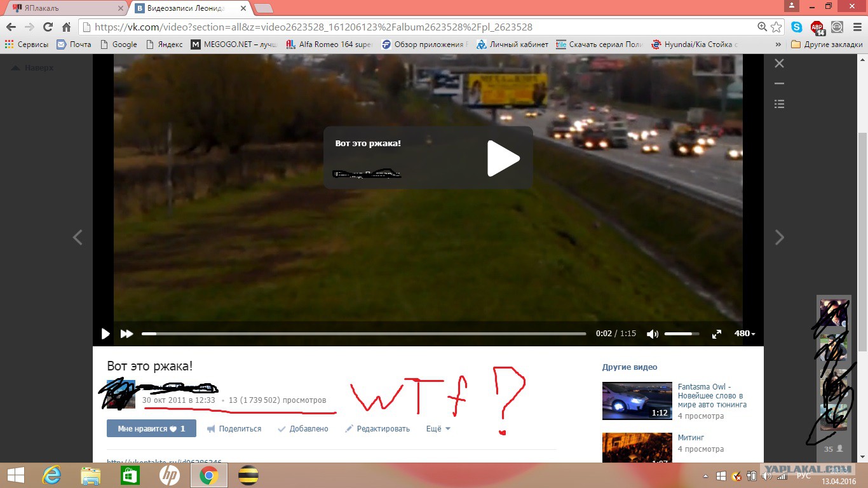Go to the next video with the right arrow
868x488 pixels.
(x=780, y=238)
